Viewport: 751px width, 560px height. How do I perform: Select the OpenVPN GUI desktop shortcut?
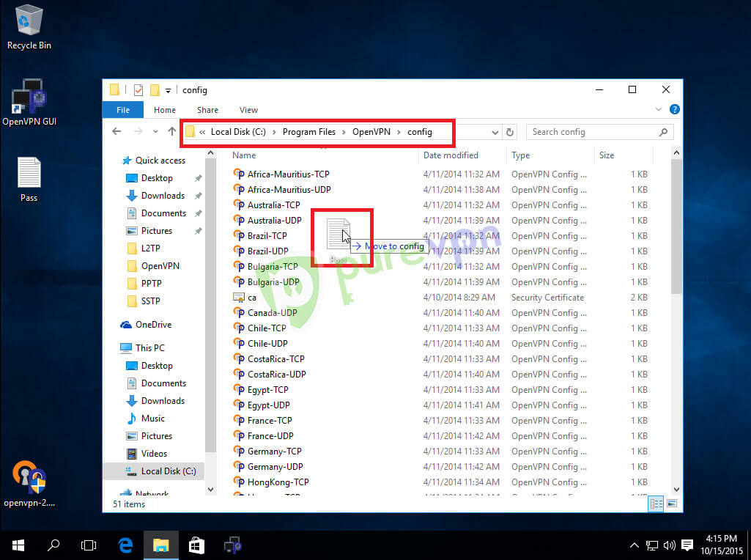pyautogui.click(x=29, y=102)
